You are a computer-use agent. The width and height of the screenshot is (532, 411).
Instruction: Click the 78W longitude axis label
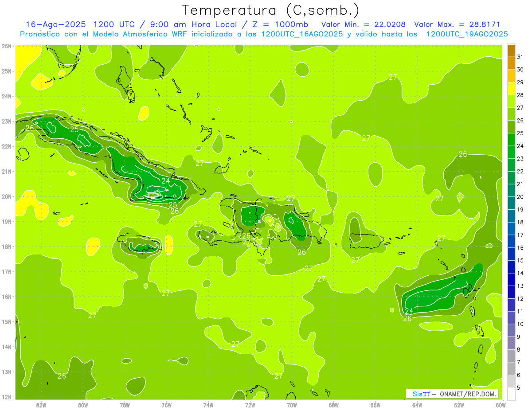click(125, 404)
